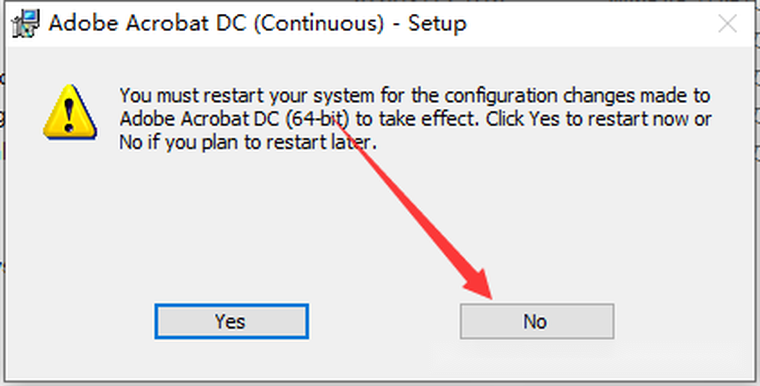
Task: Close the Setup dialog with X
Action: (x=728, y=23)
